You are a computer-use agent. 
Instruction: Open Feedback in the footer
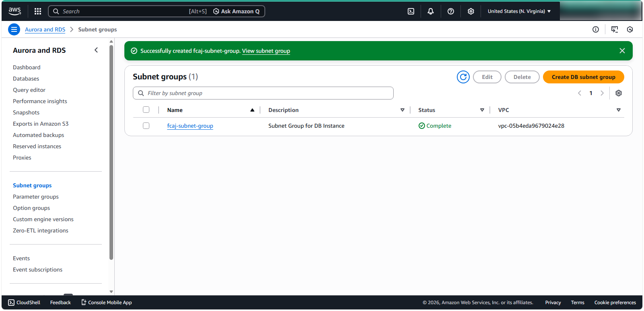coord(60,303)
